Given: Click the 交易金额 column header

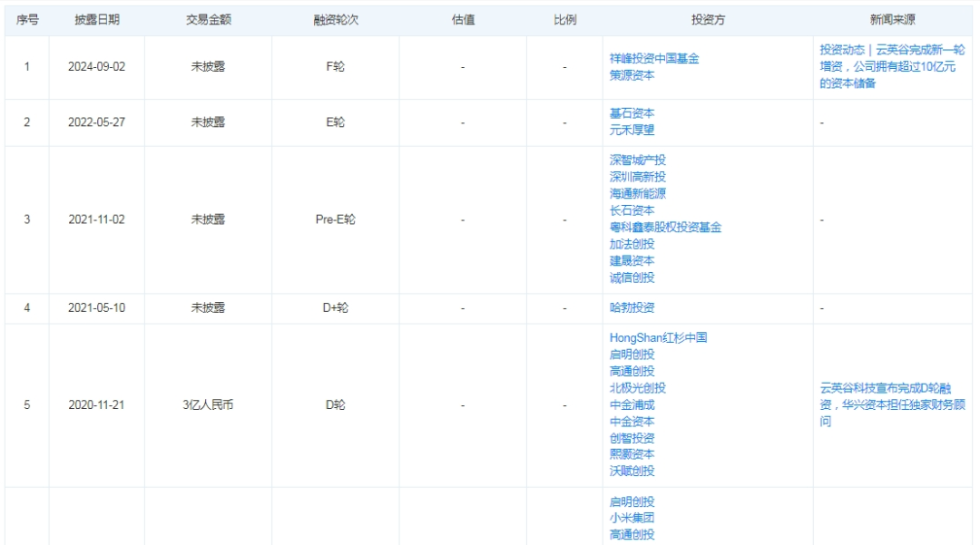Looking at the screenshot, I should pyautogui.click(x=208, y=20).
